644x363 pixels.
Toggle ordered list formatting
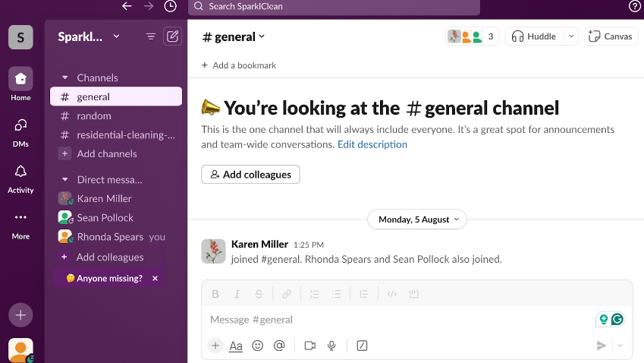pos(315,294)
